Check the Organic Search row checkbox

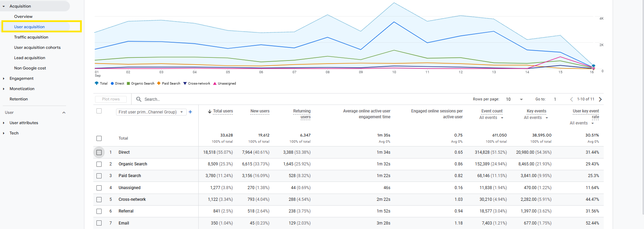tap(99, 164)
